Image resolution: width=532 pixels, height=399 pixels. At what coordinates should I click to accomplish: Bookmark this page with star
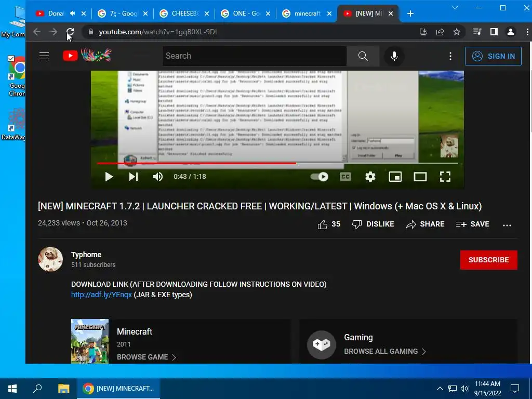457,32
